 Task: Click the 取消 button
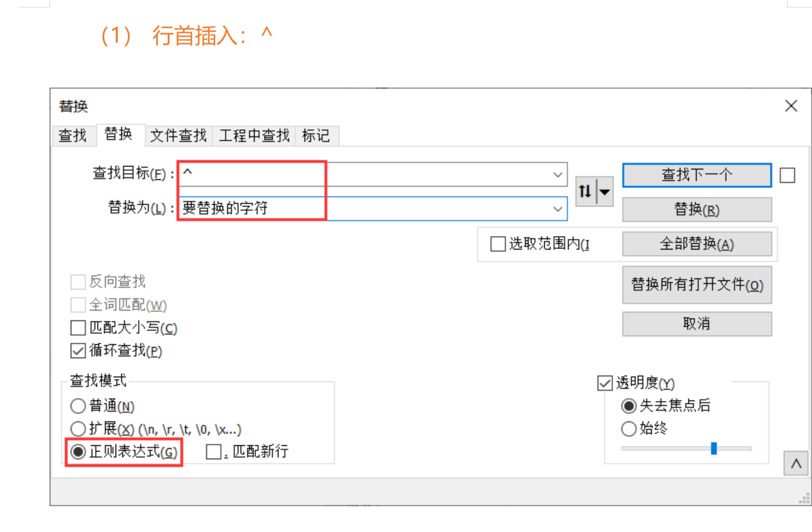pyautogui.click(x=696, y=323)
